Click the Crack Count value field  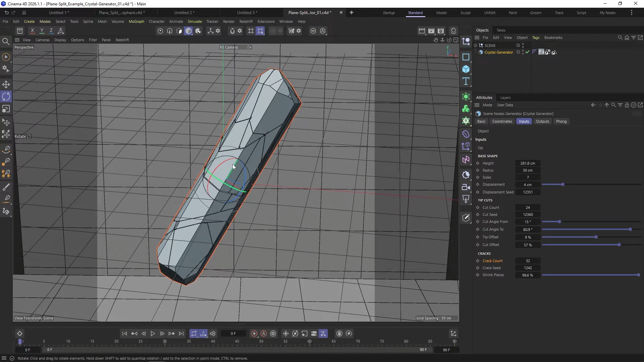[528, 261]
